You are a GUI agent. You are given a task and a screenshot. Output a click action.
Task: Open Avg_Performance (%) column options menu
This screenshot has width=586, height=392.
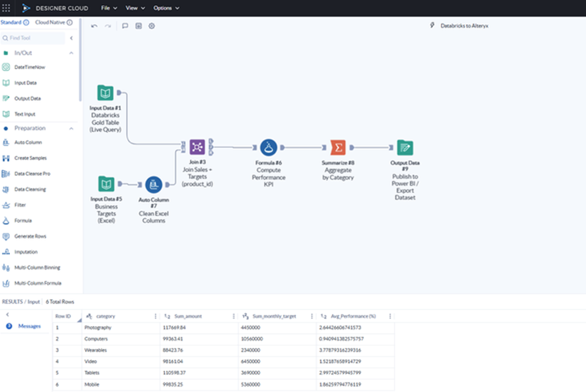[390, 316]
